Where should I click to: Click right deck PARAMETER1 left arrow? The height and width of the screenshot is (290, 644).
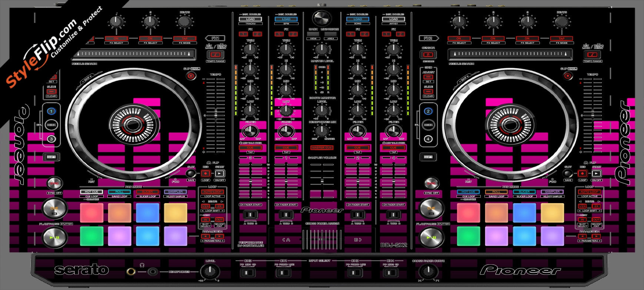[x=583, y=236]
